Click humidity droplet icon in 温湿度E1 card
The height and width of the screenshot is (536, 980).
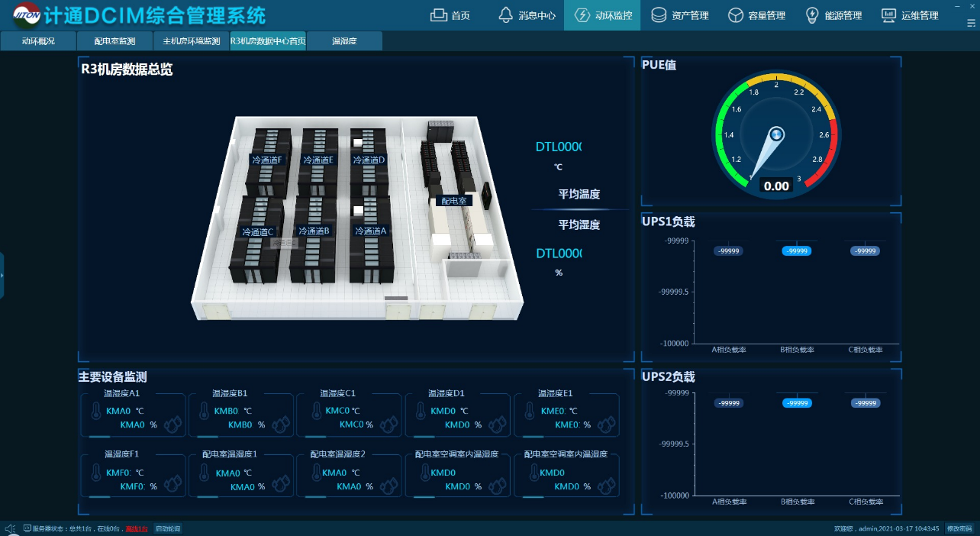608,421
